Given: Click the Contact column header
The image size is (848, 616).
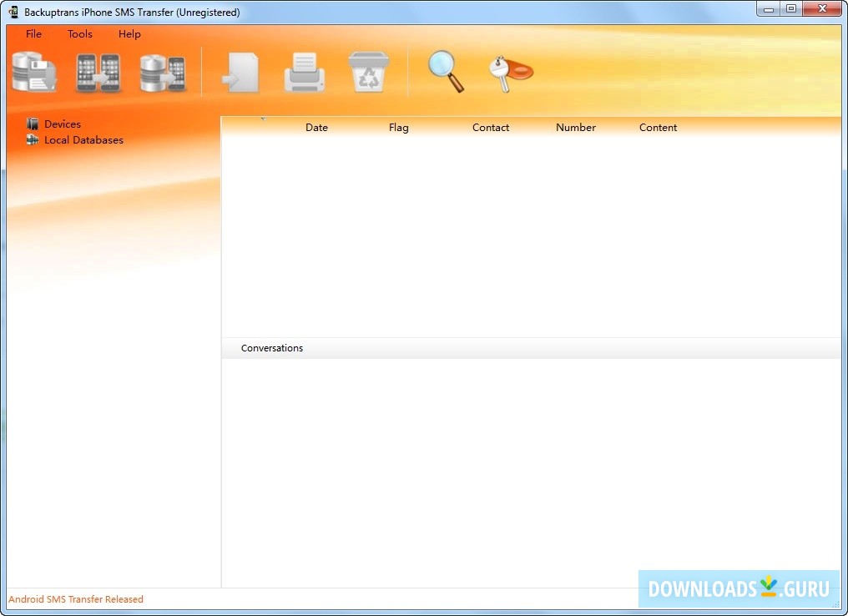Looking at the screenshot, I should point(491,127).
